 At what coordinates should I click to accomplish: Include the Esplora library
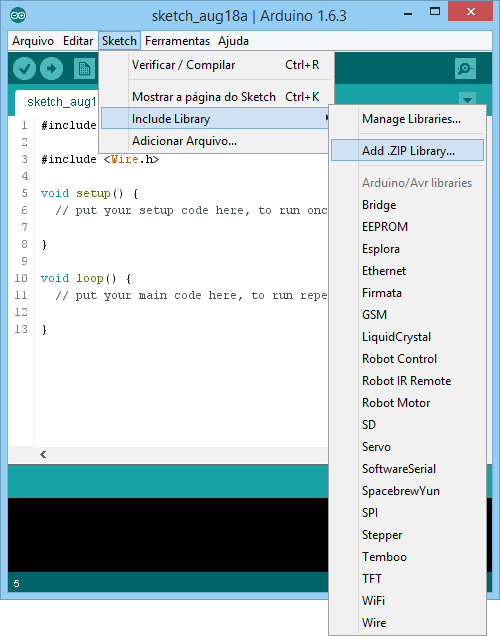(x=408, y=249)
